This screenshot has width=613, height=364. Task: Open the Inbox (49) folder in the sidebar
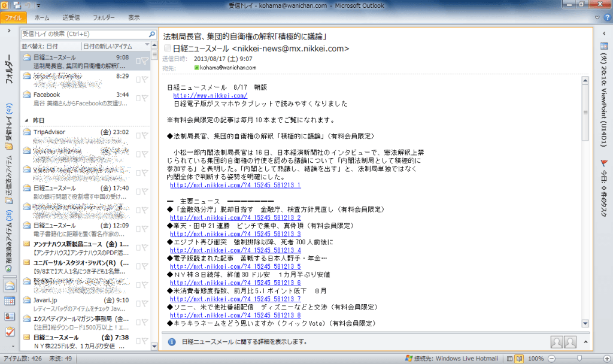8,126
